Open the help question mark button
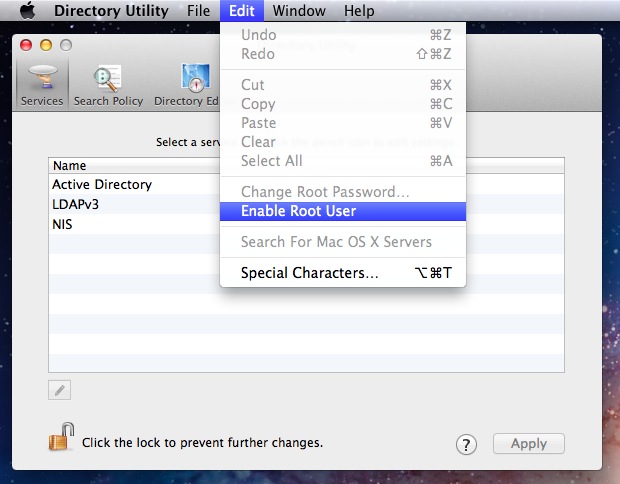The image size is (620, 484). pyautogui.click(x=466, y=444)
